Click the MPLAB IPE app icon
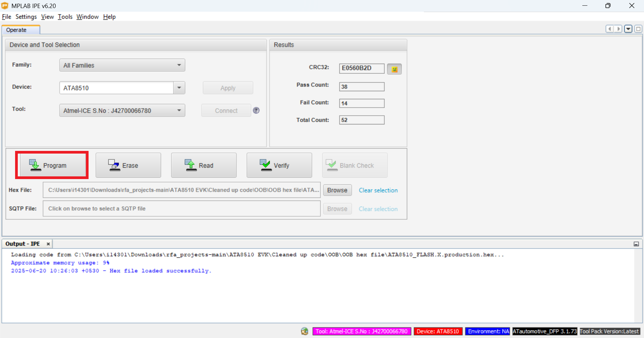 (x=5, y=6)
